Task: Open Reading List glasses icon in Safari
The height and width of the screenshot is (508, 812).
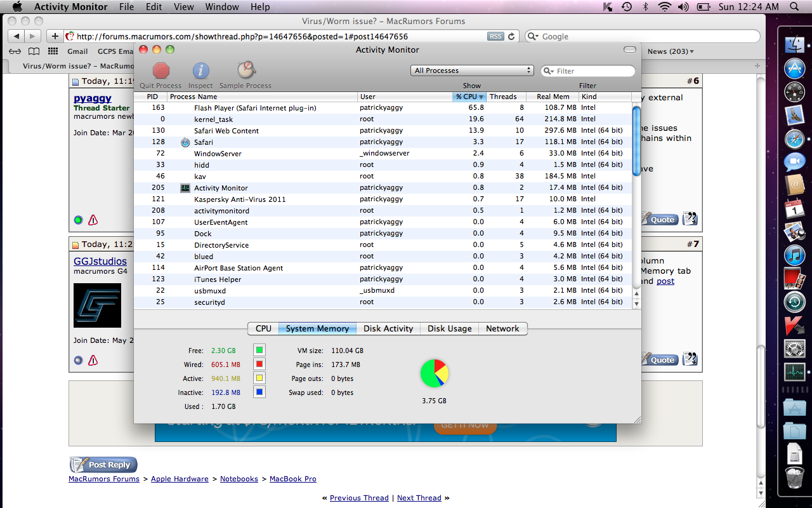Action: click(x=15, y=51)
